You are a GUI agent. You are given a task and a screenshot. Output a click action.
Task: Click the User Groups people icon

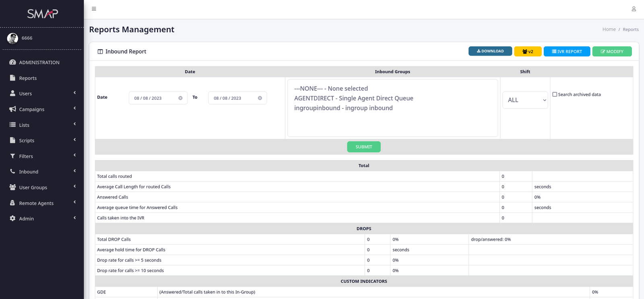12,187
